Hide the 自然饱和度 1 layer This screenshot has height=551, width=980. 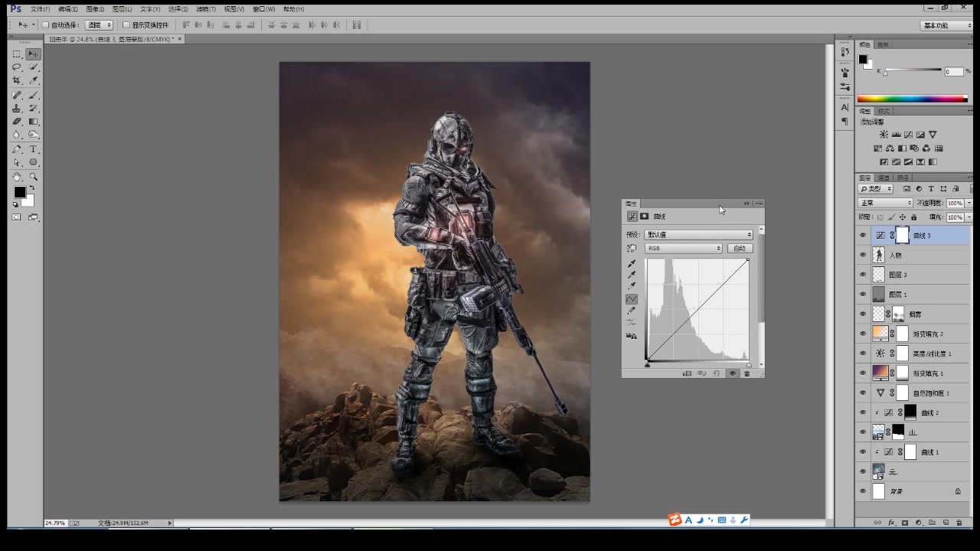(x=863, y=393)
